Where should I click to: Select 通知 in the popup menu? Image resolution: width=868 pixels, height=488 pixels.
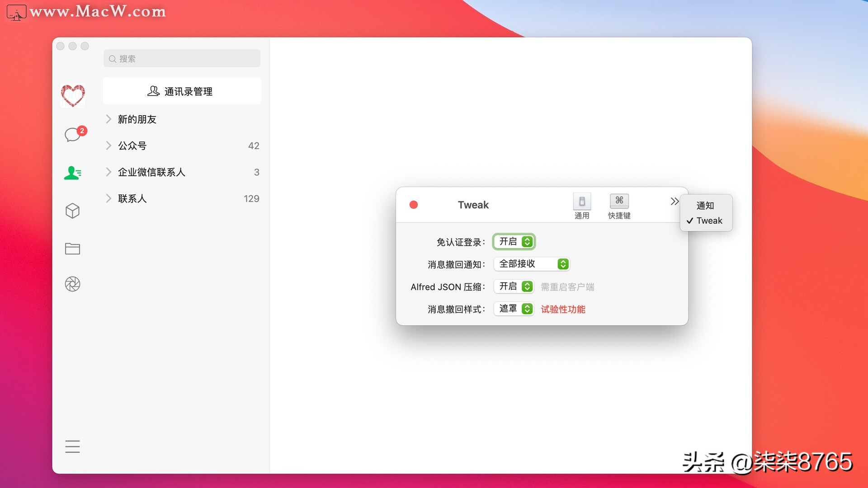pos(705,206)
